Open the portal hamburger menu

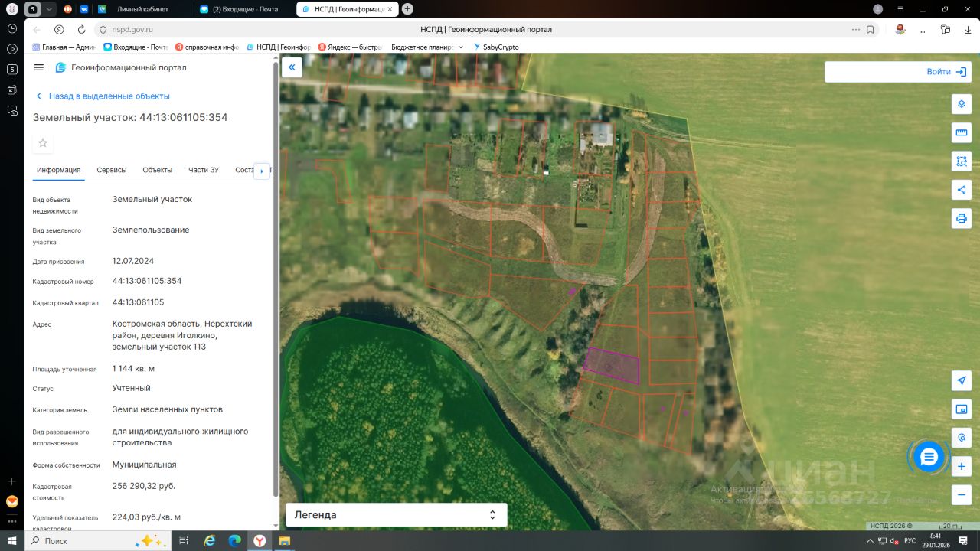point(39,67)
